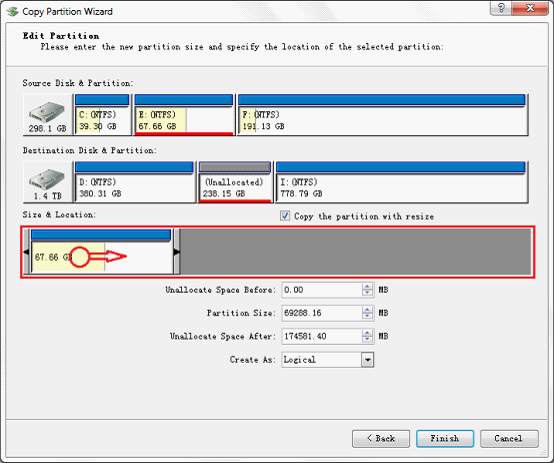Go Back to previous step
Viewport: 554px width, 463px height.
[381, 439]
